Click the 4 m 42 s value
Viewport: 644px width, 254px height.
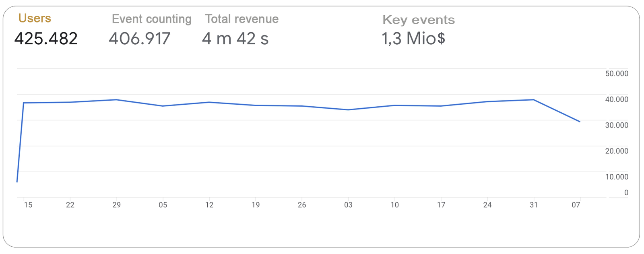click(x=235, y=39)
